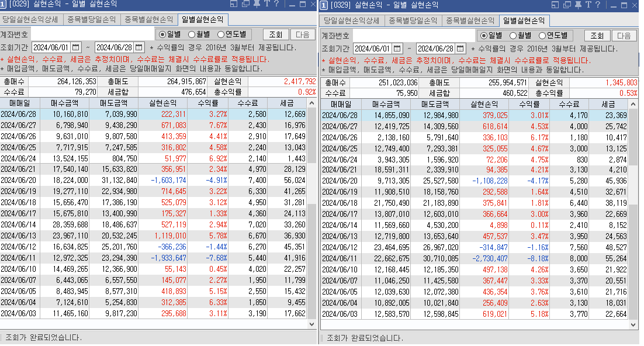Click total profit 1,345,803 in right window

621,82
